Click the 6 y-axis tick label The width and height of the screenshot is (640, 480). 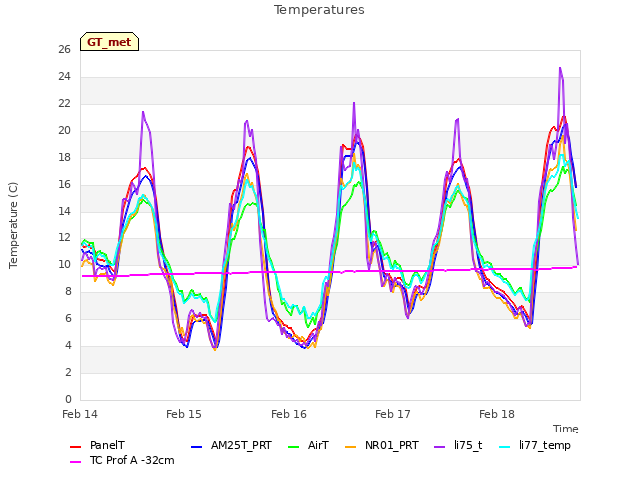[x=68, y=318]
